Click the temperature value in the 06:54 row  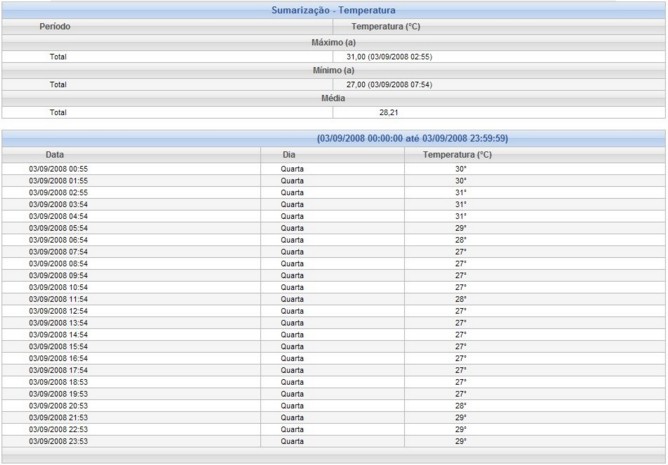click(461, 240)
